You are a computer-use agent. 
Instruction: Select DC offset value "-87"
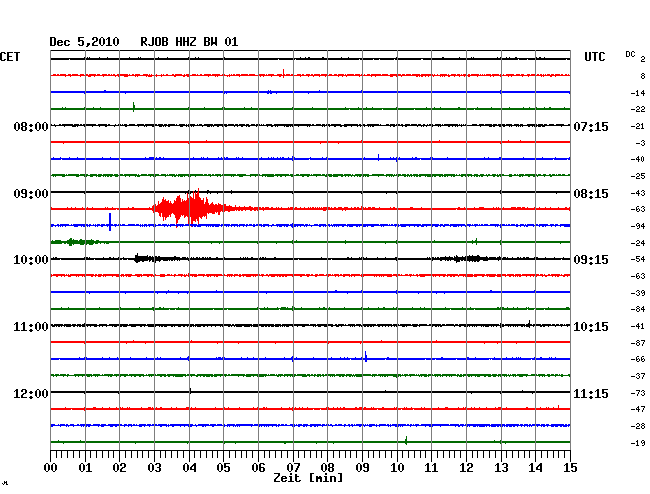tap(638, 343)
